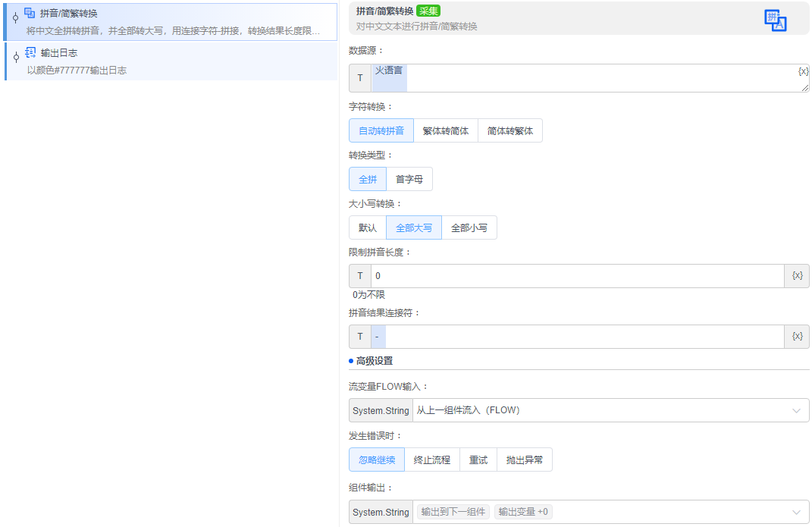The height and width of the screenshot is (527, 812).
Task: Switch to 简体转繁体 mode
Action: point(509,130)
